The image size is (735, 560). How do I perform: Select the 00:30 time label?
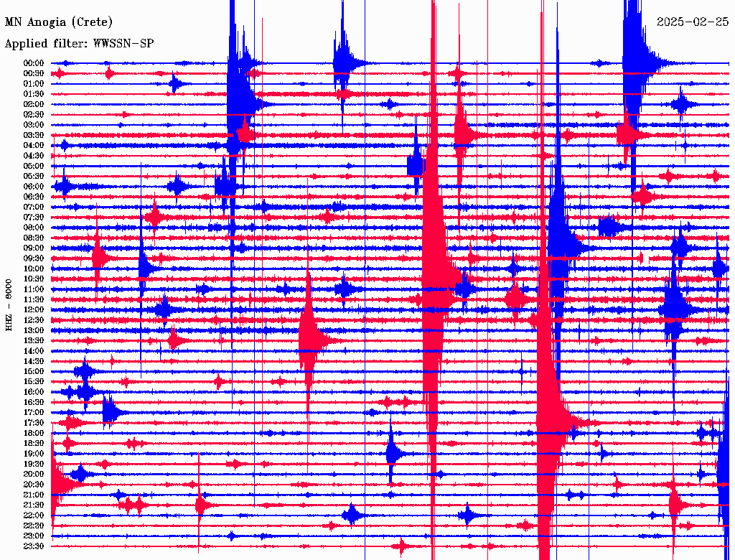(x=33, y=74)
